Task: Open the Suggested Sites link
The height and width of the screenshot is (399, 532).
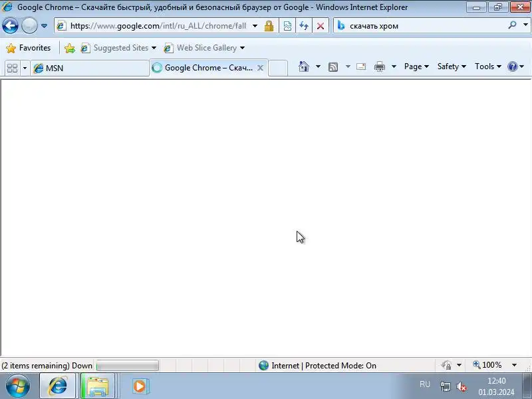Action: 118,48
